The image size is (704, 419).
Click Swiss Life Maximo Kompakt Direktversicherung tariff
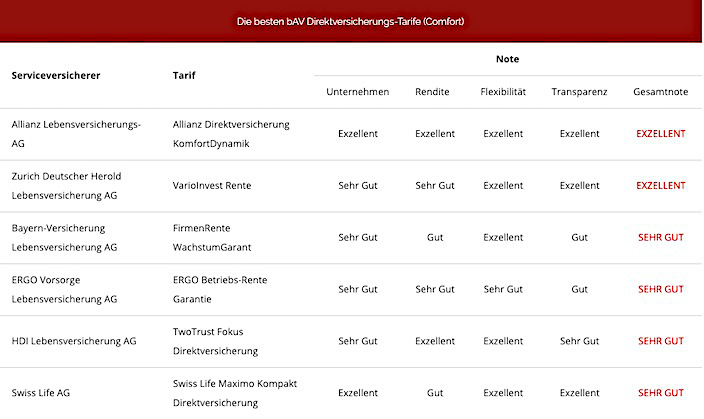click(x=235, y=393)
